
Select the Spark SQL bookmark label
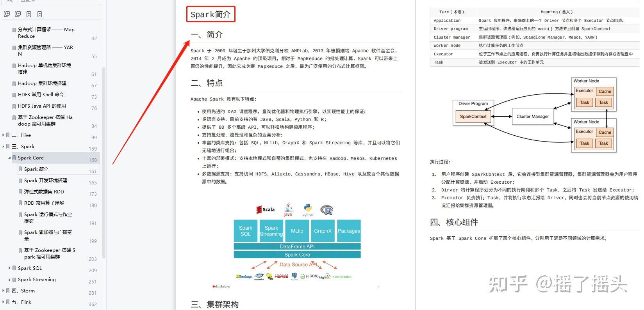tap(30, 268)
